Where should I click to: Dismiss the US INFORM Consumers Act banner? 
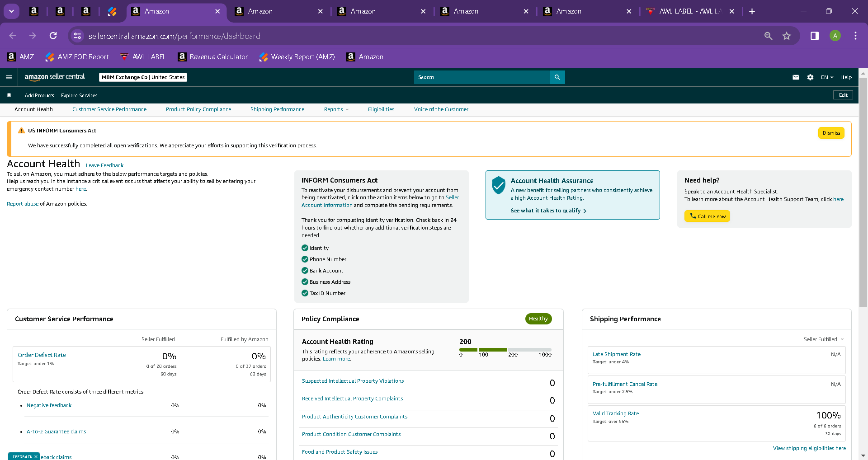tap(831, 133)
